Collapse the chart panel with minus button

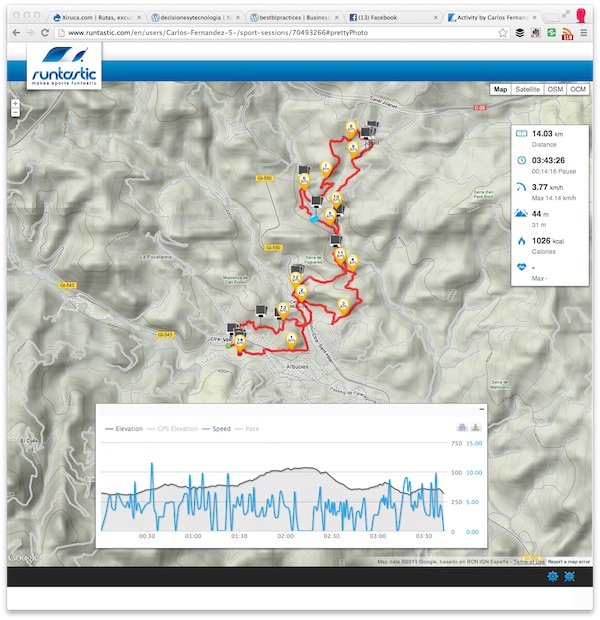pos(481,411)
